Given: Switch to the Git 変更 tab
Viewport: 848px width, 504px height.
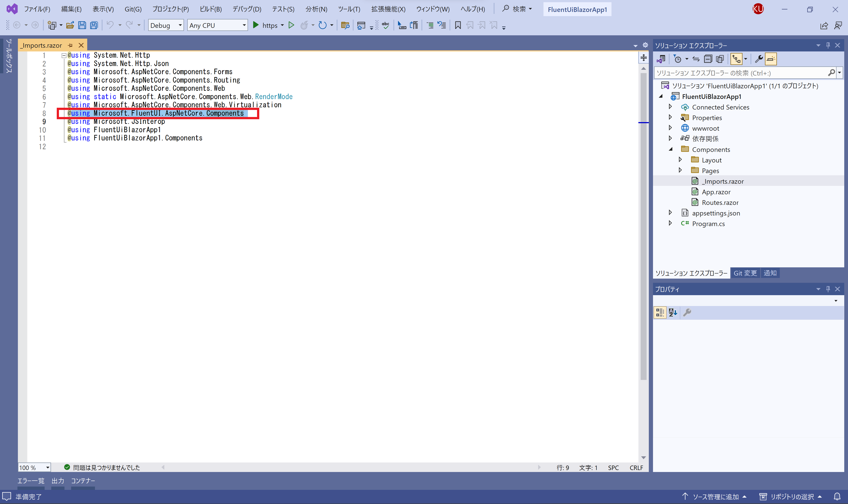Looking at the screenshot, I should click(x=745, y=273).
